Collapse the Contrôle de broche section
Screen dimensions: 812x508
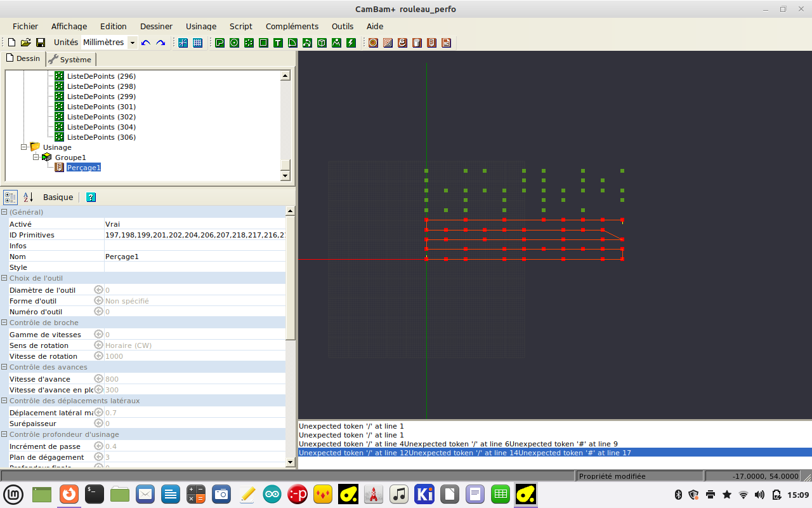coord(4,323)
